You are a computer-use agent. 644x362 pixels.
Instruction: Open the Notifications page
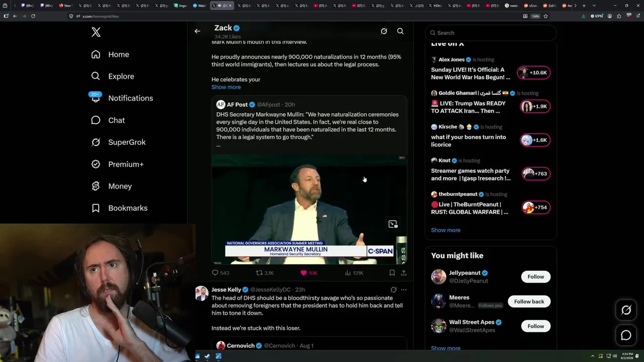(122, 98)
